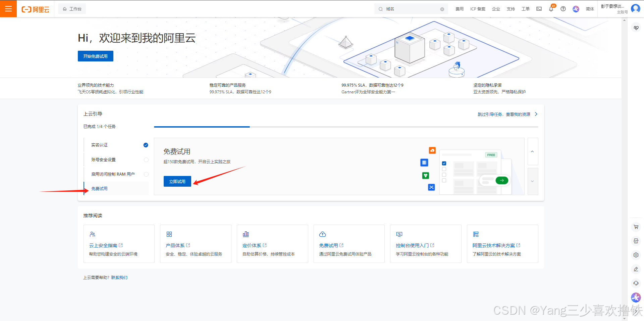The width and height of the screenshot is (644, 321).
Task: Click the AI assistant icon in top bar
Action: (576, 9)
